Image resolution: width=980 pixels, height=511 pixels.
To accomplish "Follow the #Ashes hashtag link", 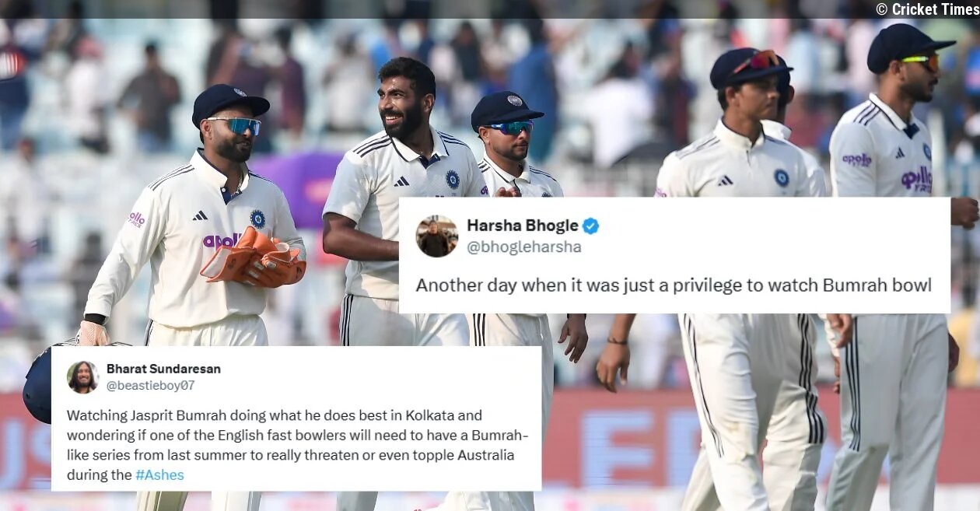I will 159,475.
